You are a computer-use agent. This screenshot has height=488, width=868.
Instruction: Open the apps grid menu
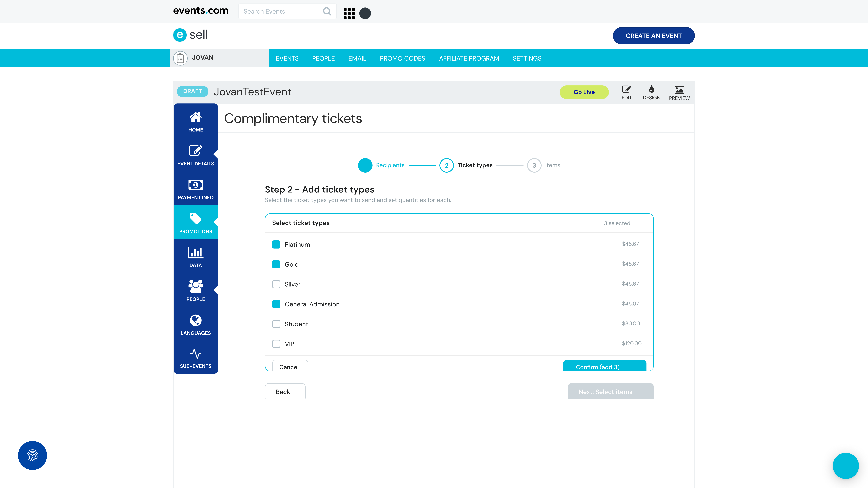(x=349, y=13)
